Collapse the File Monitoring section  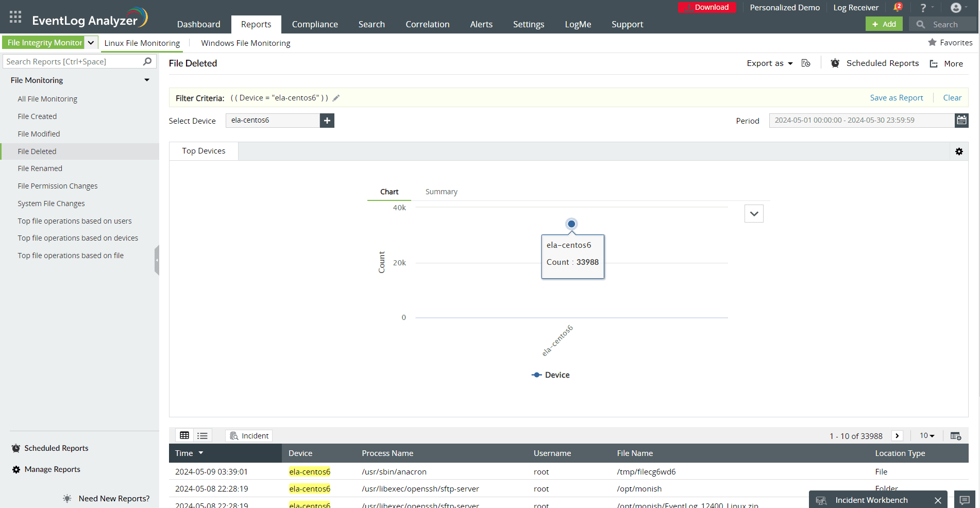[x=147, y=80]
